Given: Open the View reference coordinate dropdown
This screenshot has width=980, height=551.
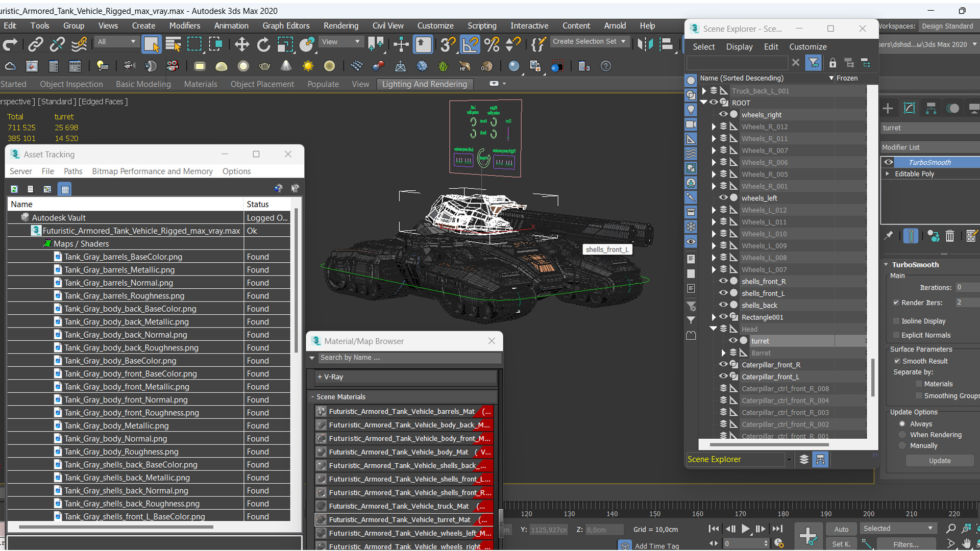Looking at the screenshot, I should [340, 42].
